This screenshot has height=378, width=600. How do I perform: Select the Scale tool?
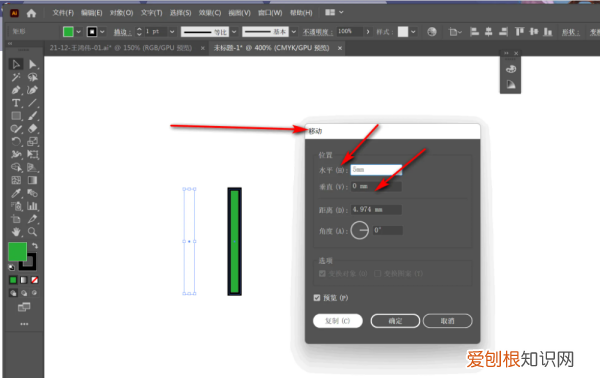33,142
